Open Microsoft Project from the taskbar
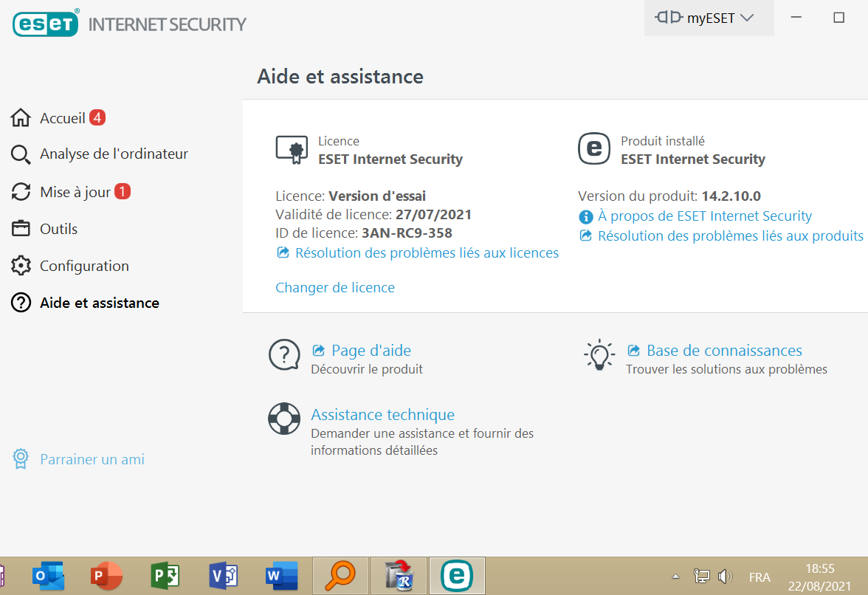This screenshot has height=595, width=868. tap(165, 577)
